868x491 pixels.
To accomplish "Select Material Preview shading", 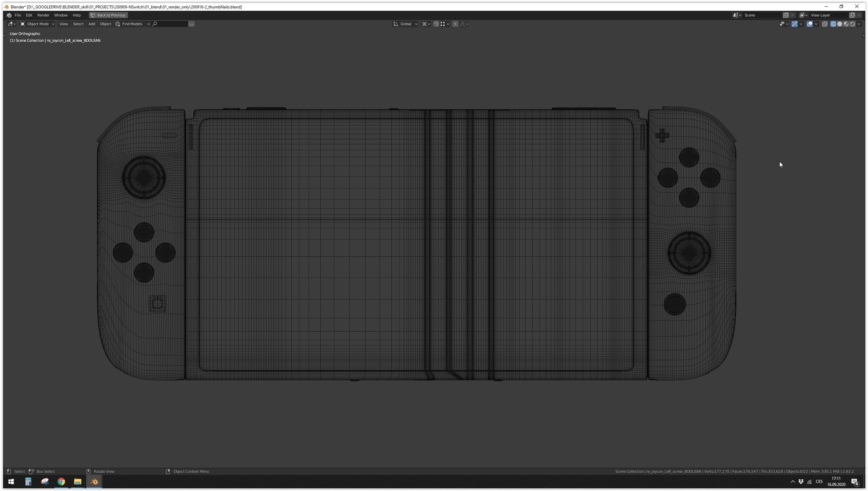I will [x=846, y=24].
